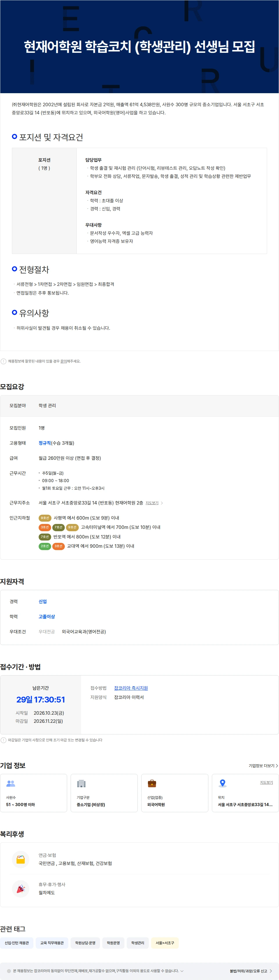Click the job posting title banner
Viewport: 279px width, 980px height.
pos(139,46)
